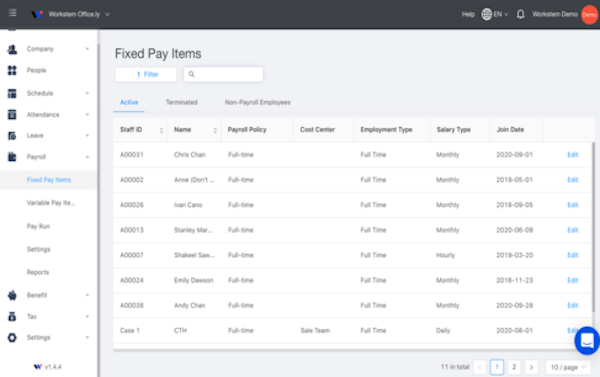This screenshot has width=600, height=377.
Task: Click the 1 Filter button
Action: pyautogui.click(x=146, y=74)
